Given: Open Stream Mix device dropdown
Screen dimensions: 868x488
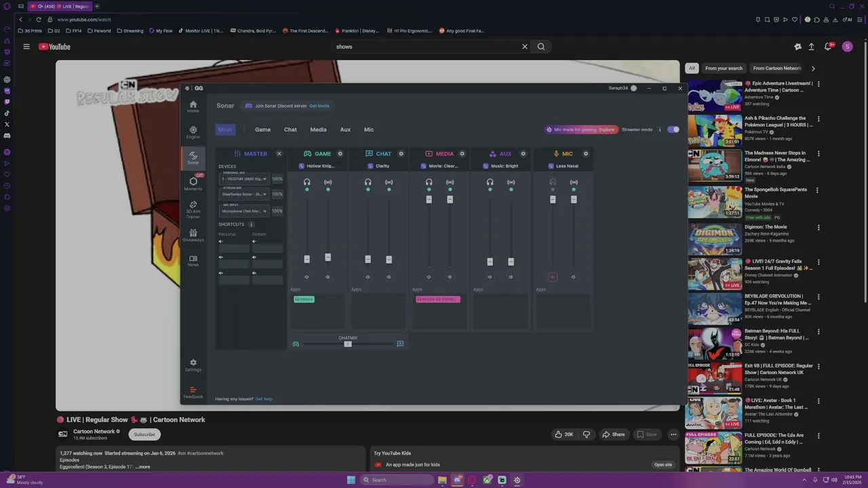Looking at the screenshot, I should pyautogui.click(x=244, y=195).
